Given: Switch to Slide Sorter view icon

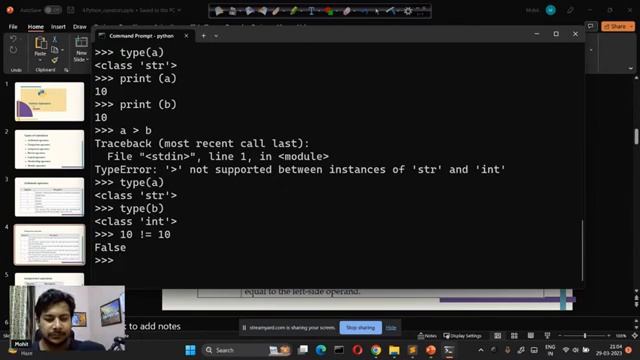Looking at the screenshot, I should 514,336.
